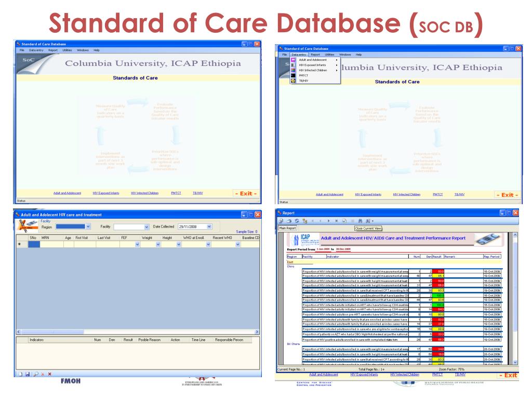Click save disk icon in Adult form footer
The width and height of the screenshot is (532, 399).
point(28,374)
